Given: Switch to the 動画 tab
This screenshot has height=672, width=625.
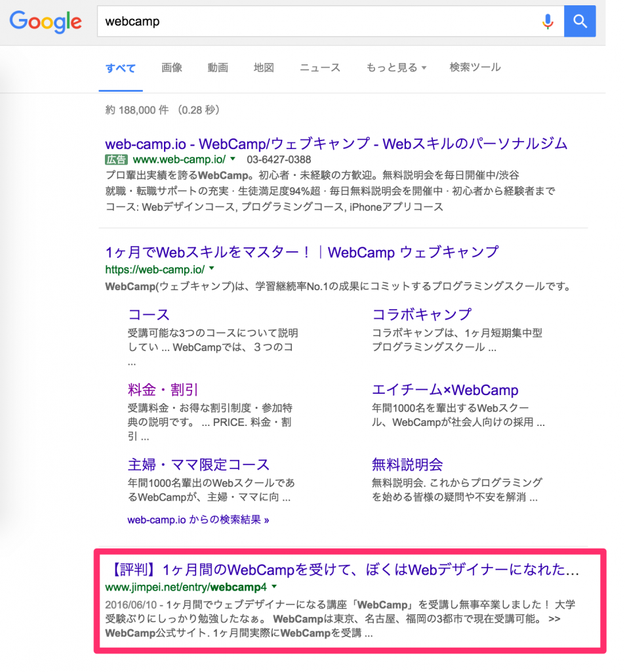Looking at the screenshot, I should tap(218, 68).
